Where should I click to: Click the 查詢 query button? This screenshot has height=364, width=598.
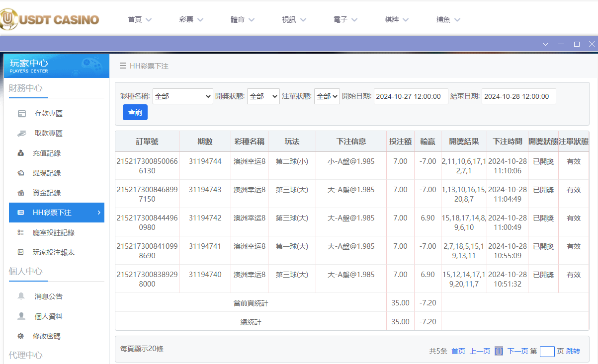click(x=135, y=112)
